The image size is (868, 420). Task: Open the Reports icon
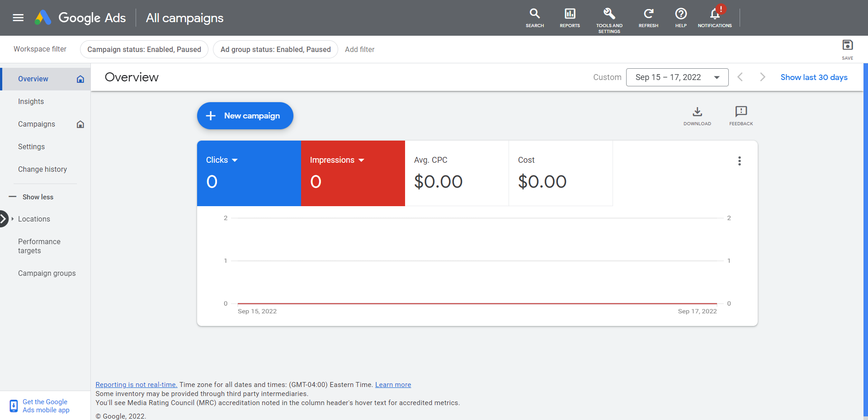[x=570, y=14]
